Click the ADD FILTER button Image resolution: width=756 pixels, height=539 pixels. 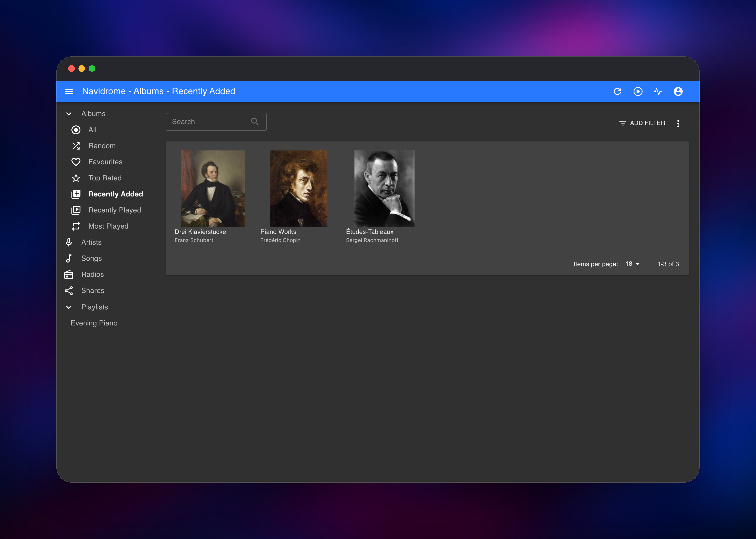pyautogui.click(x=642, y=123)
